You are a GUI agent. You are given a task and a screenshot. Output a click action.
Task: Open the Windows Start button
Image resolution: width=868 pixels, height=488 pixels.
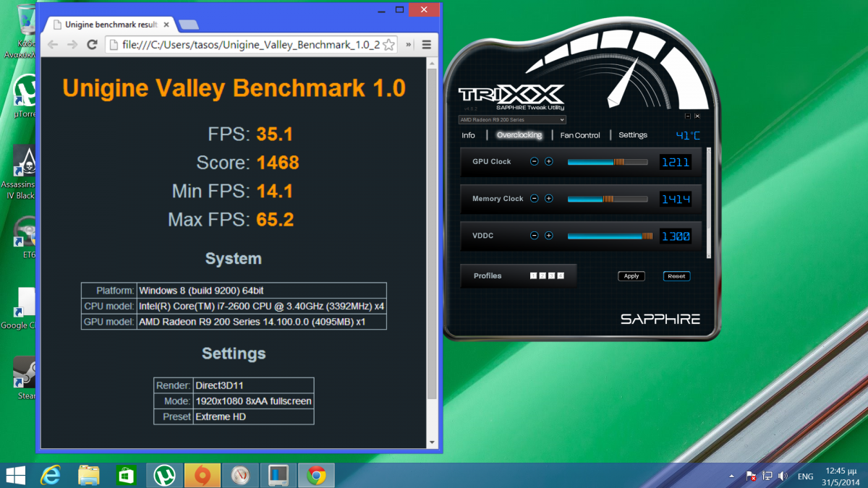(15, 476)
